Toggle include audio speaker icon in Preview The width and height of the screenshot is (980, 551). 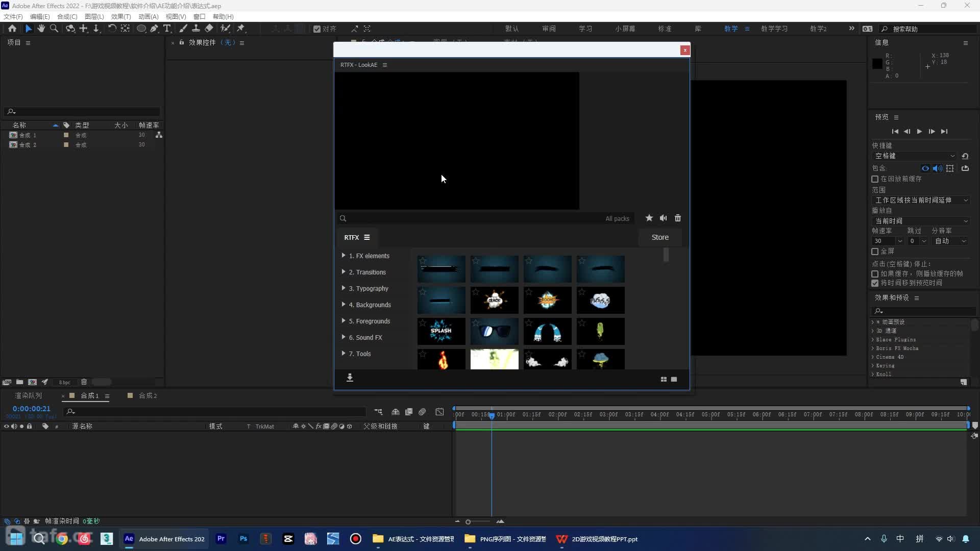938,168
